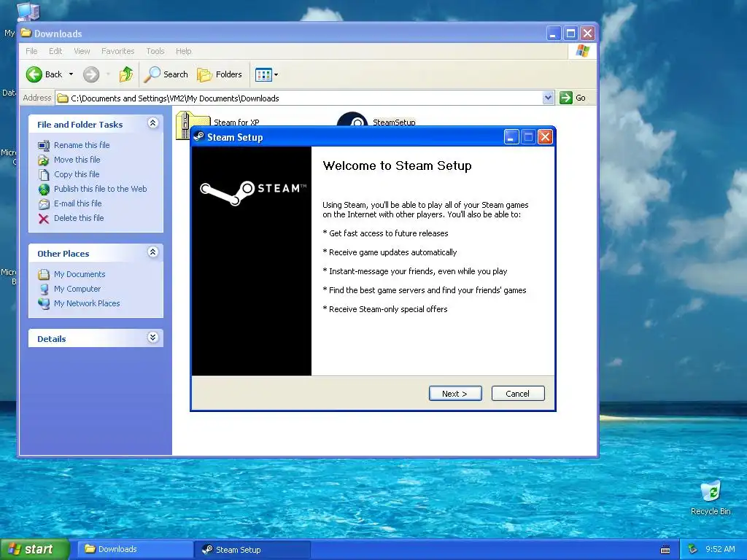Click the system tray network icon
Image resolution: width=747 pixels, height=560 pixels.
coord(693,549)
